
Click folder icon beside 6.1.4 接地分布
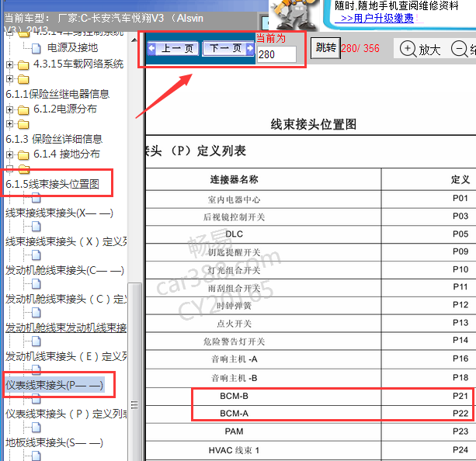tap(23, 154)
